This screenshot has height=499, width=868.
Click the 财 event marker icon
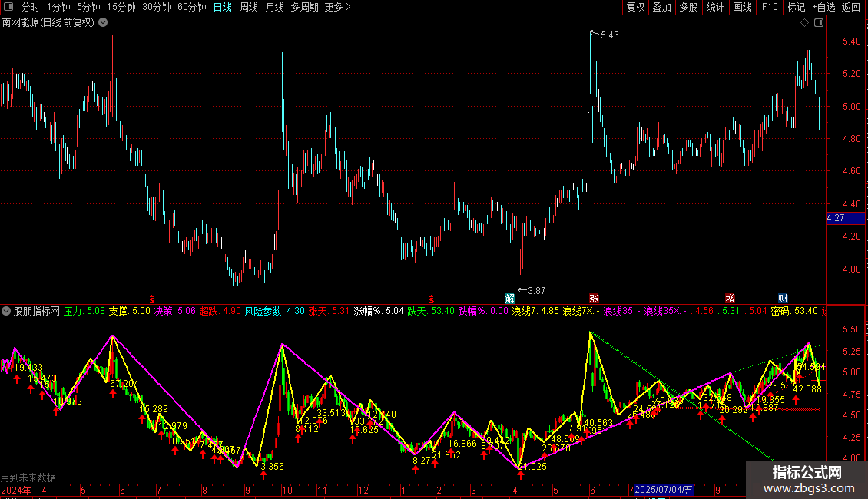[783, 298]
